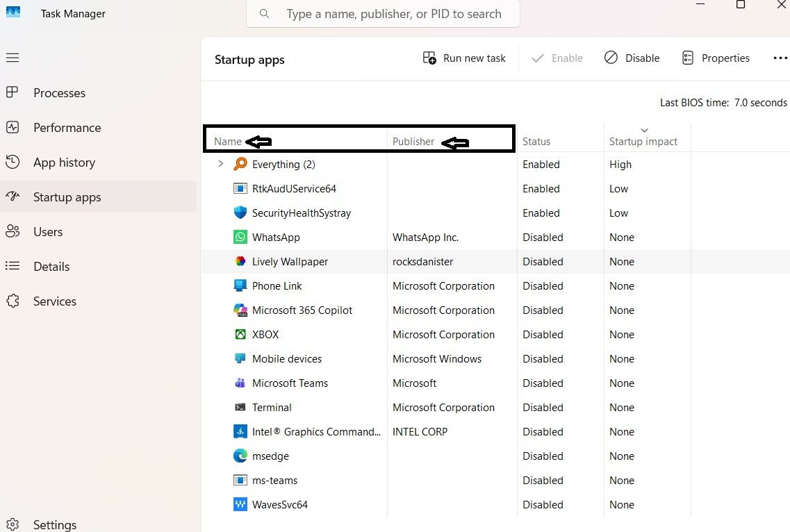The width and height of the screenshot is (790, 532).
Task: Click the Intel Graphics Command icon
Action: [240, 431]
